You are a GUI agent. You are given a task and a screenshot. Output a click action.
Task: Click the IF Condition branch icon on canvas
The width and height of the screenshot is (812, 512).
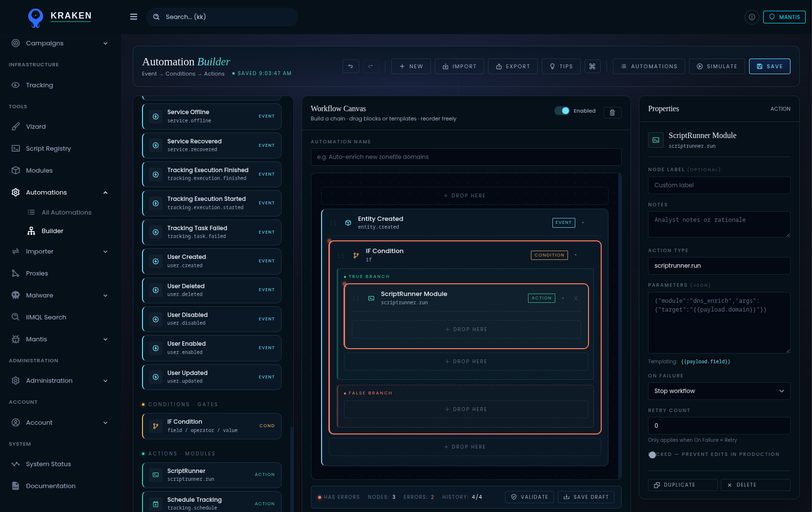(356, 255)
